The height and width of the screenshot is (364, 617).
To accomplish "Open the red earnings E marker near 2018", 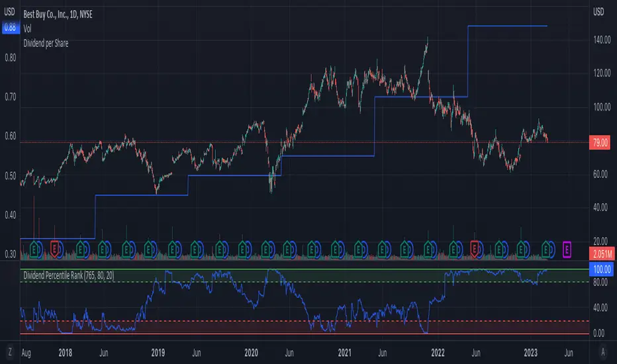I will (55, 250).
